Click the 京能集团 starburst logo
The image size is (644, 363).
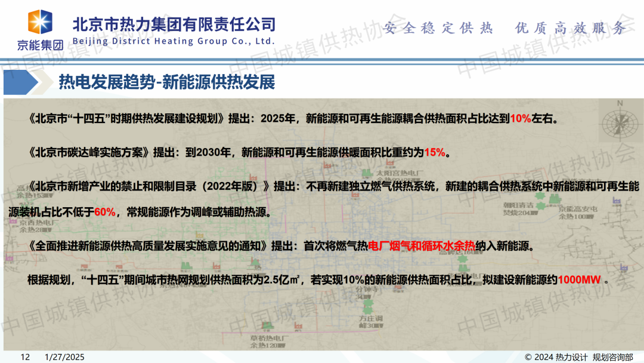pyautogui.click(x=39, y=23)
